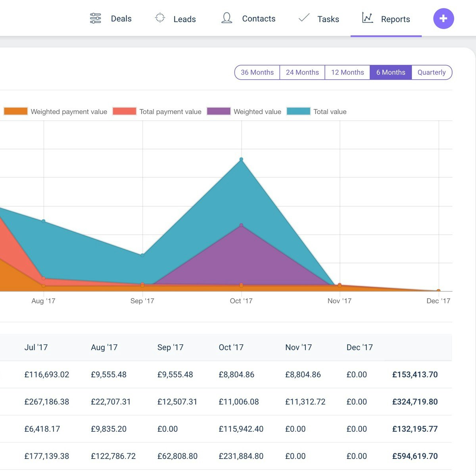The width and height of the screenshot is (476, 476).
Task: Toggle Weighted payment value legend swatch
Action: [16, 111]
